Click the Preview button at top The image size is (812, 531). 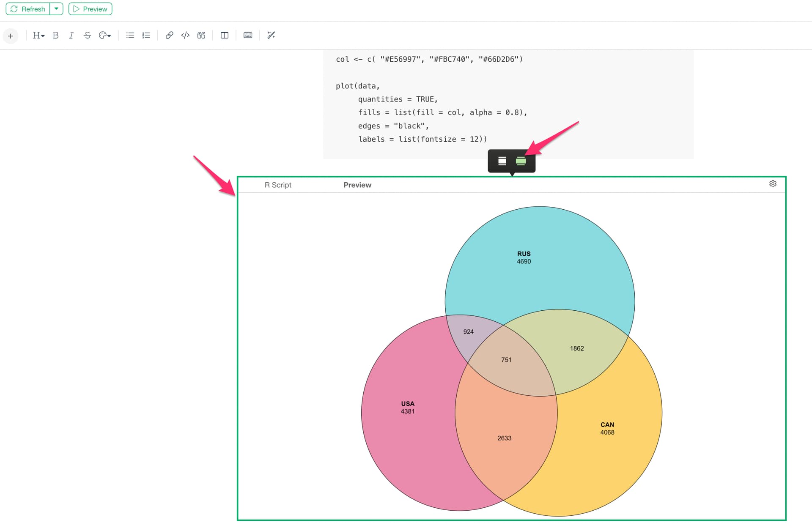pyautogui.click(x=90, y=9)
